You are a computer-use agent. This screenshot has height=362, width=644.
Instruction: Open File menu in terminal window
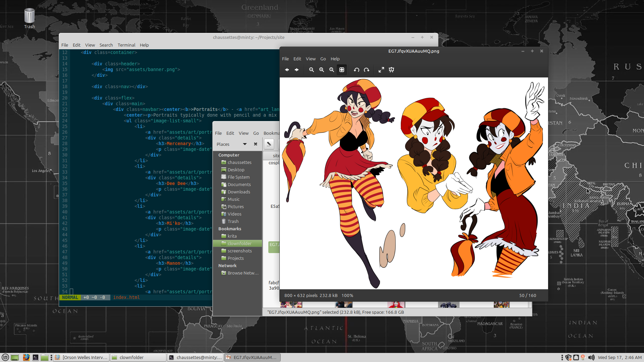pos(65,45)
